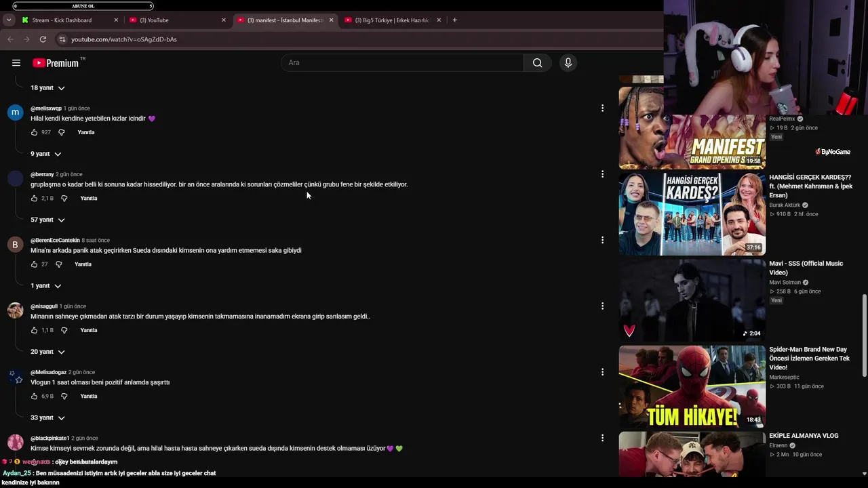Open @BerenEceCantekin's channel avatar
The width and height of the screenshot is (868, 488).
pyautogui.click(x=15, y=245)
